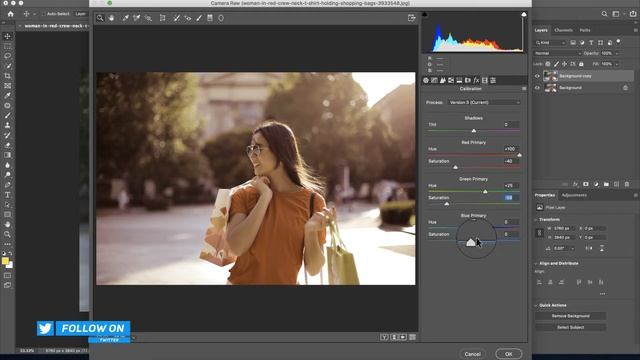Select the woman-in-red-crew-neck document tab

pos(56,26)
